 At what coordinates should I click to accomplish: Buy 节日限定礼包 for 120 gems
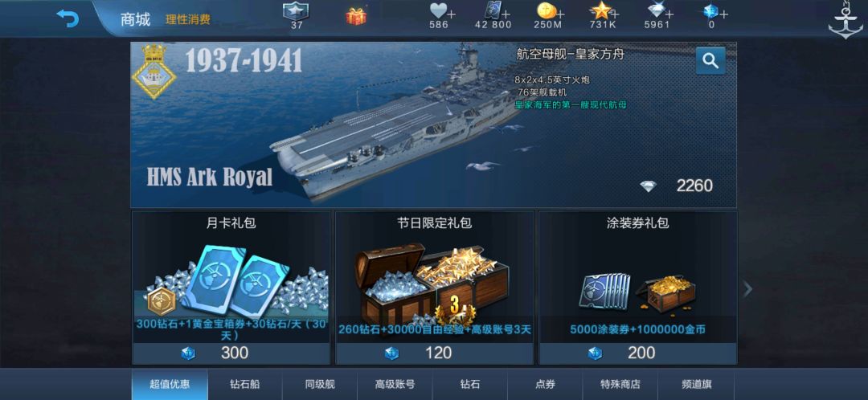435,353
